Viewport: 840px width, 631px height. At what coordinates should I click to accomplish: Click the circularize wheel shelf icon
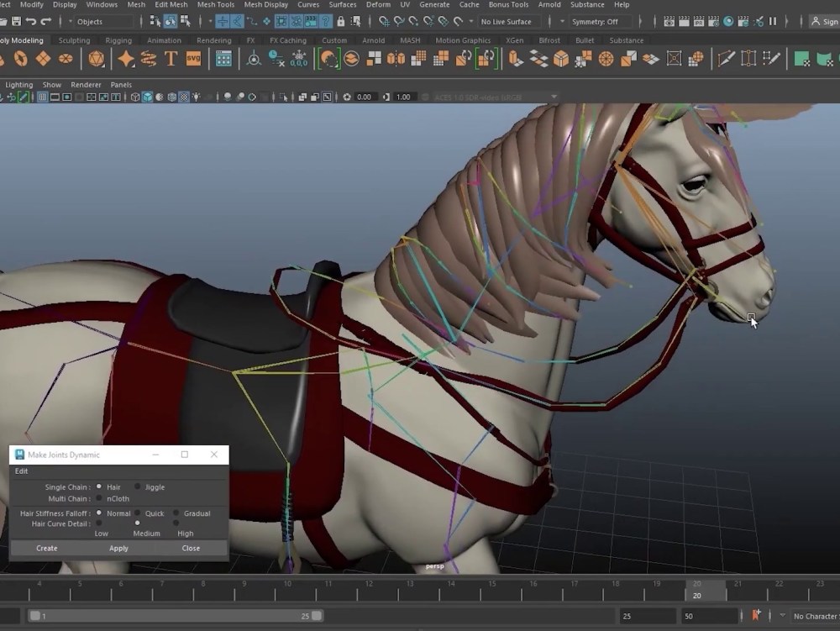coord(606,58)
